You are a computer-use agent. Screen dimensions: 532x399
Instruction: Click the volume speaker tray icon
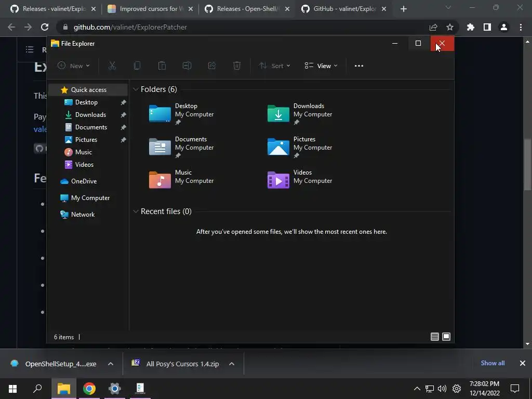[442, 389]
